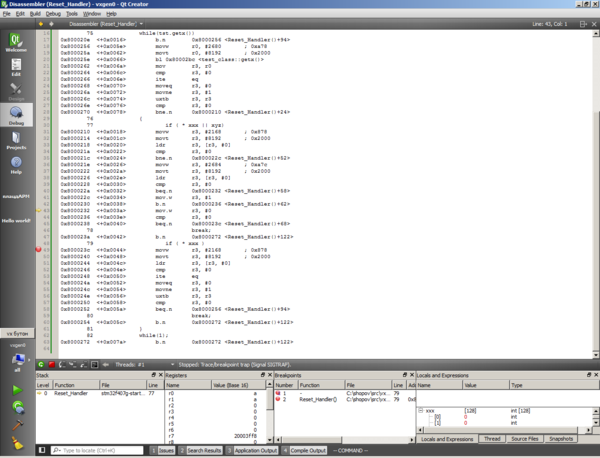
Task: Open the Tools menu
Action: pyautogui.click(x=72, y=14)
